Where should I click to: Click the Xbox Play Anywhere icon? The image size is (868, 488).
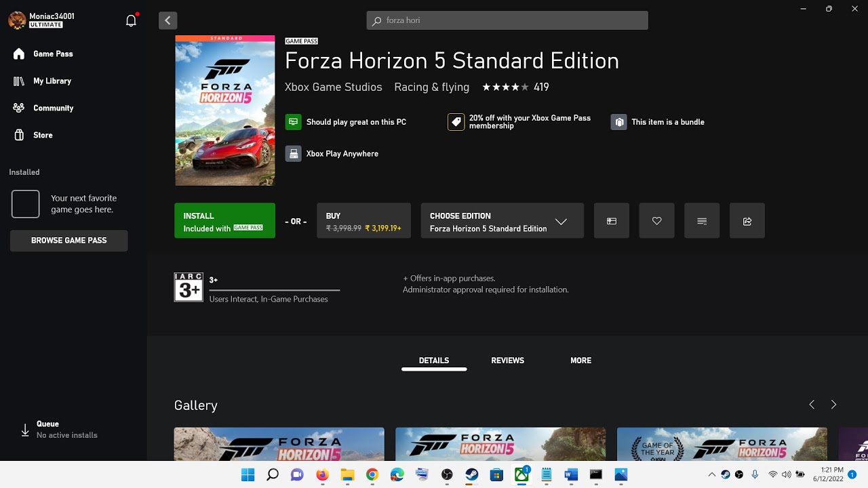pyautogui.click(x=293, y=154)
